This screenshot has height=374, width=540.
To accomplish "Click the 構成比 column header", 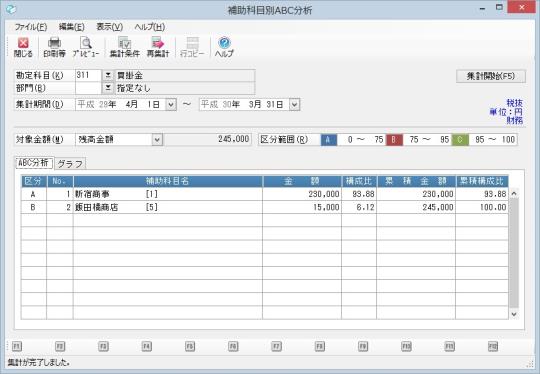I will pyautogui.click(x=359, y=181).
